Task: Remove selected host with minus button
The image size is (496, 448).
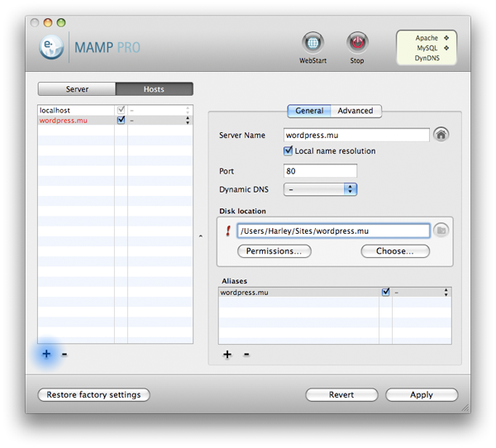Action: pyautogui.click(x=65, y=354)
